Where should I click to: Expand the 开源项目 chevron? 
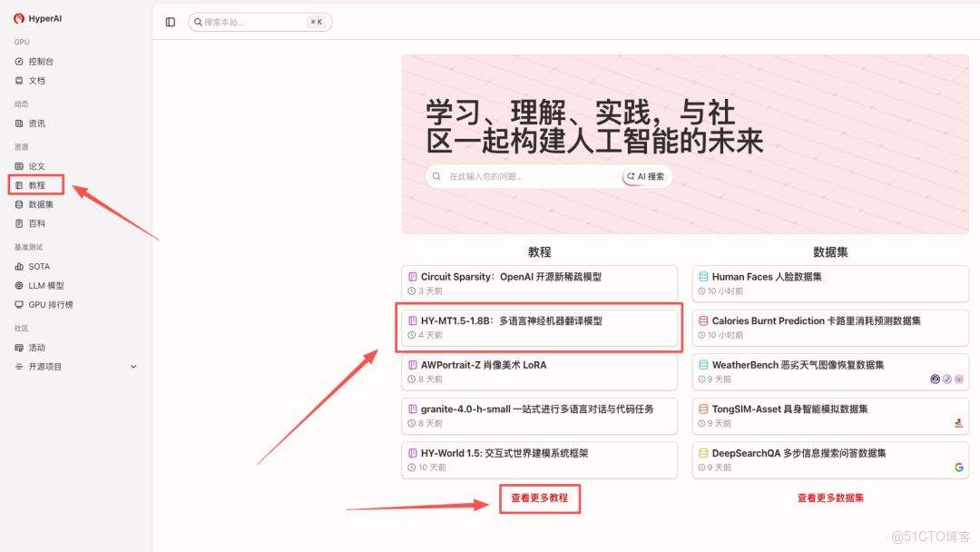[x=133, y=367]
